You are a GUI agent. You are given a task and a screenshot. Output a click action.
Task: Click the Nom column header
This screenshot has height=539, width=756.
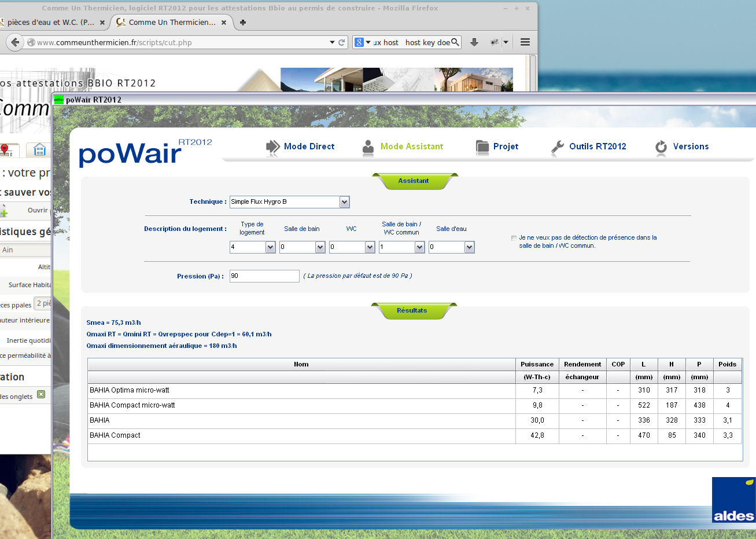301,364
